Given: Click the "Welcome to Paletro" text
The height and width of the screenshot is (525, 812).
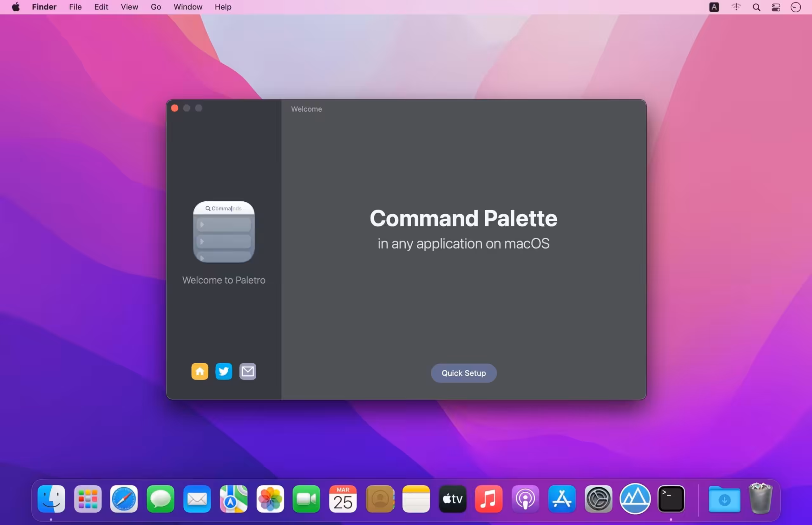Looking at the screenshot, I should [224, 280].
